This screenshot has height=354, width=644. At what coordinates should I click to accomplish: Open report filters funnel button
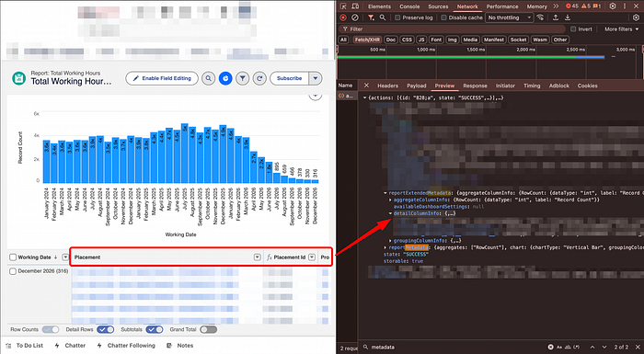pyautogui.click(x=243, y=78)
